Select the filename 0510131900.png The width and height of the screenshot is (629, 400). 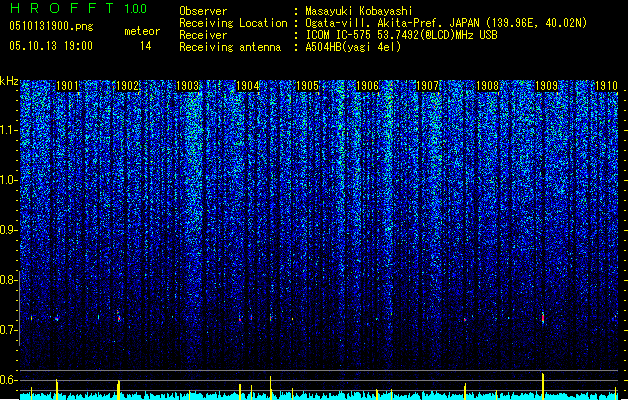click(x=51, y=27)
